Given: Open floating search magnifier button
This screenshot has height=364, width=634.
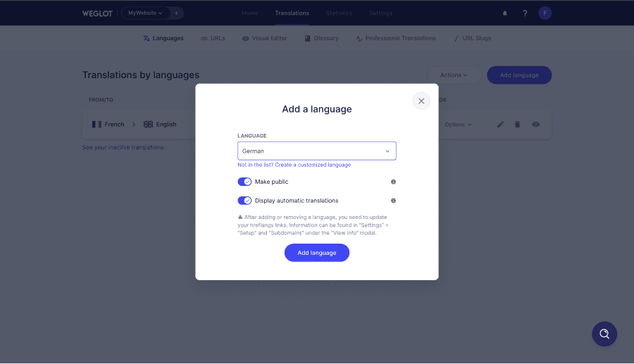Looking at the screenshot, I should click(x=604, y=334).
